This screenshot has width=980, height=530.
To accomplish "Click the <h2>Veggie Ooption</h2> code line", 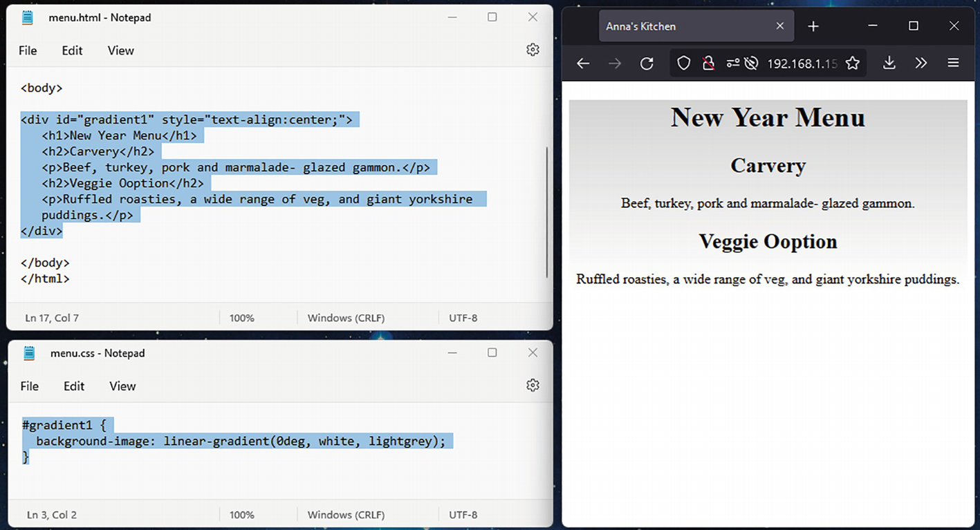I will pyautogui.click(x=122, y=184).
